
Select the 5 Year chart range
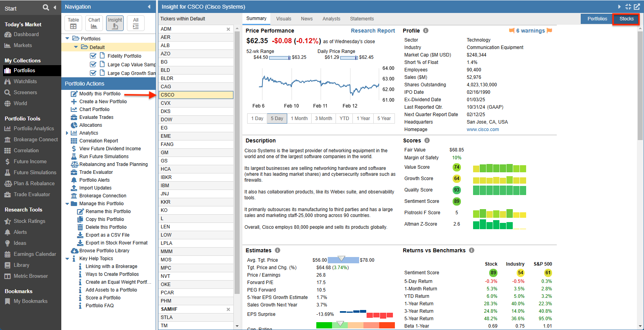pyautogui.click(x=384, y=119)
